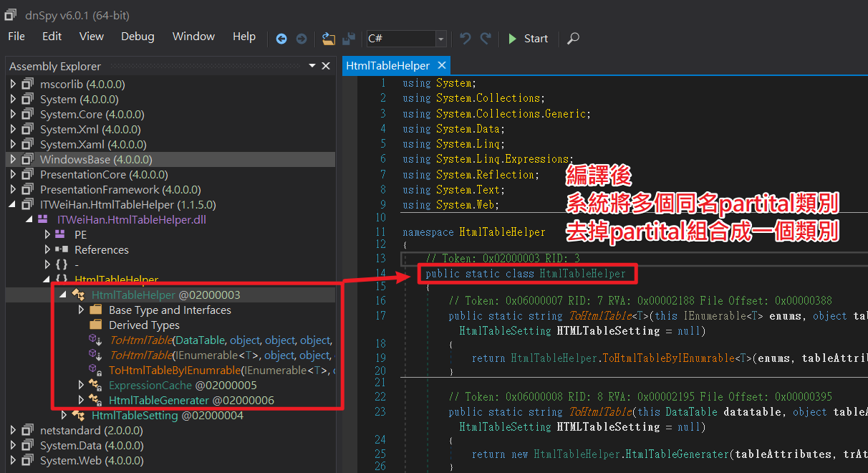Click the netstandard assembly icon
Viewport: 868px width, 473px height.
coord(29,430)
